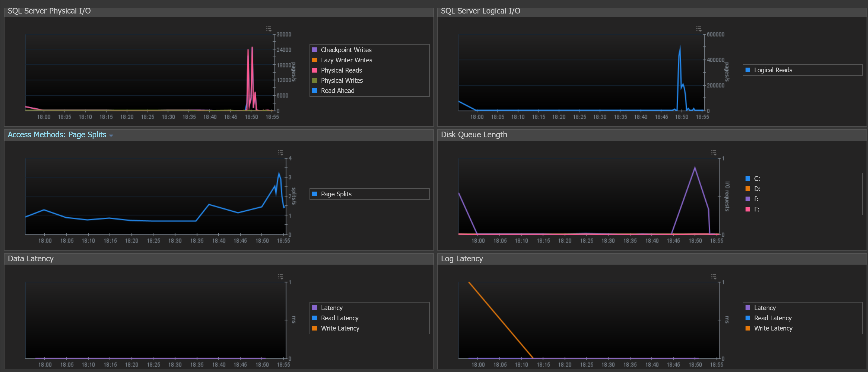
Task: Click the 18:50 tick on Physical I/O axis
Action: [251, 117]
